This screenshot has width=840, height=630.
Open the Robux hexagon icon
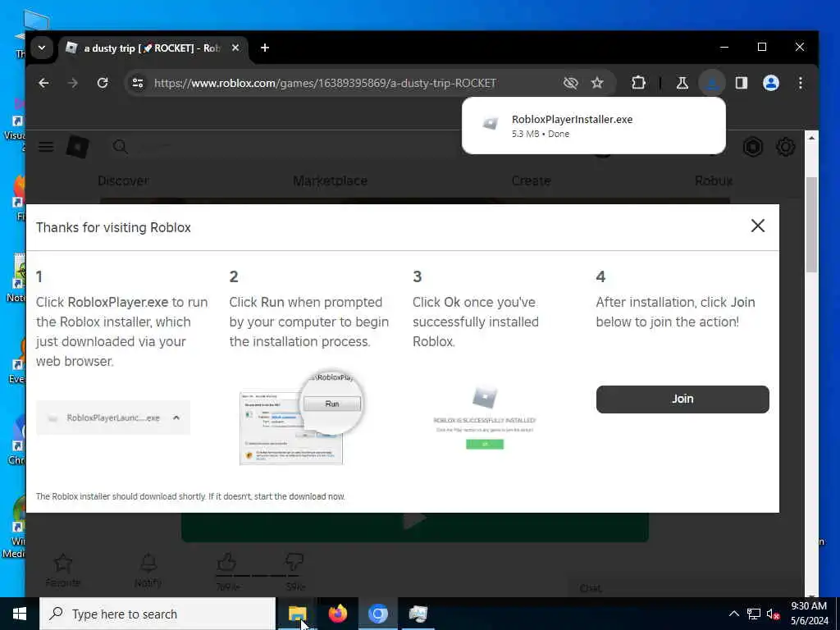[x=753, y=147]
